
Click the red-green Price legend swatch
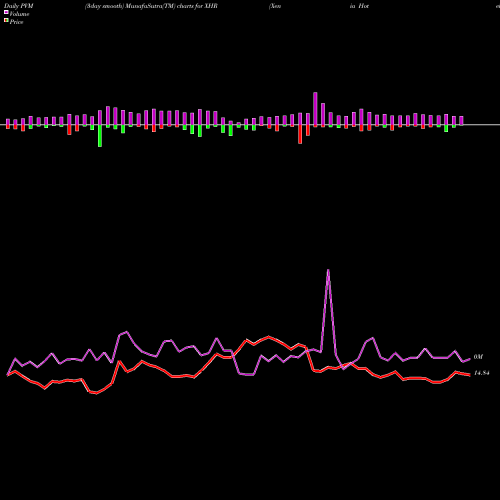point(6,21)
